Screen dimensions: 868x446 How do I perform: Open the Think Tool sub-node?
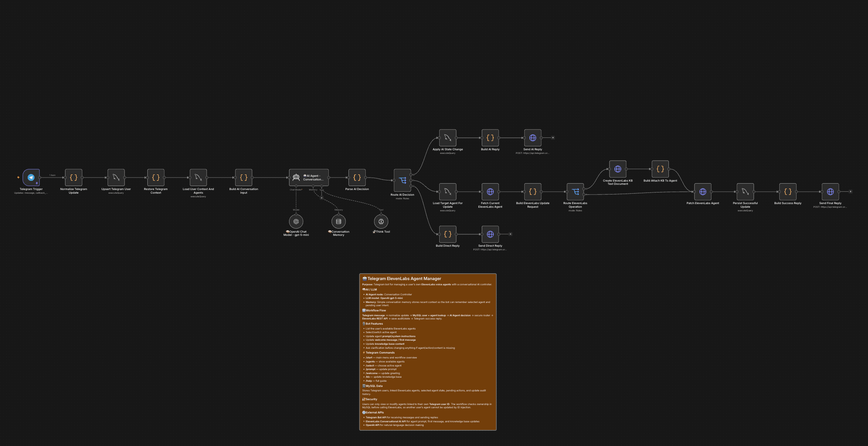381,221
